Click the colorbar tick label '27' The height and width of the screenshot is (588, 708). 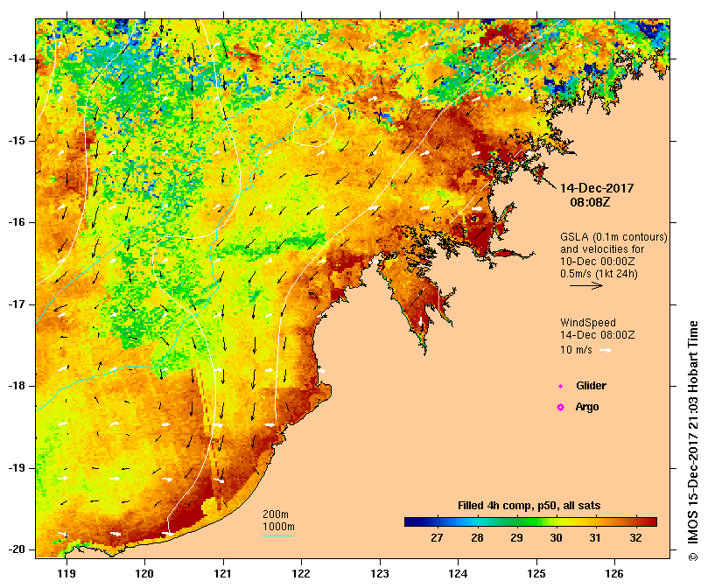tap(437, 538)
